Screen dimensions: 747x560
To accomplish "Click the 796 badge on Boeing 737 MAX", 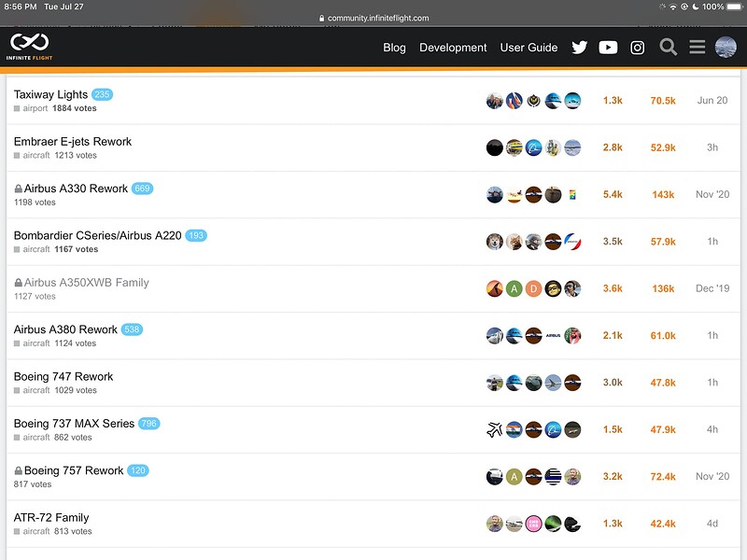I will coord(148,424).
